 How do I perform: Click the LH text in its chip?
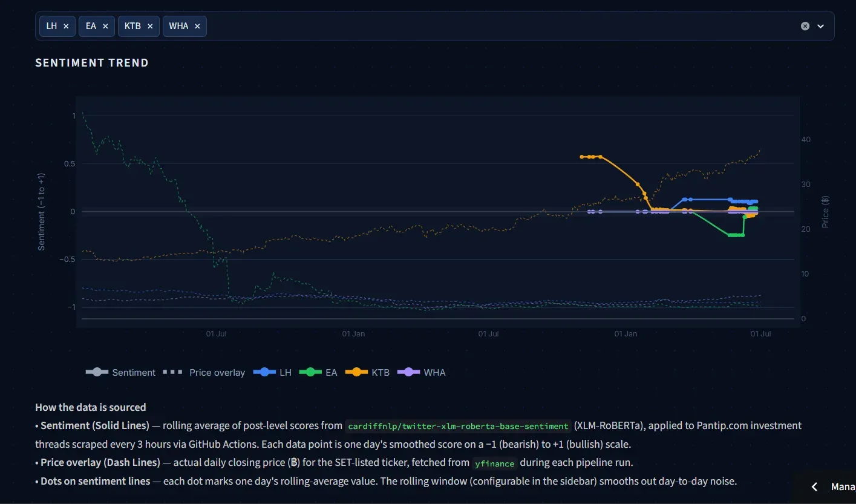coord(51,27)
